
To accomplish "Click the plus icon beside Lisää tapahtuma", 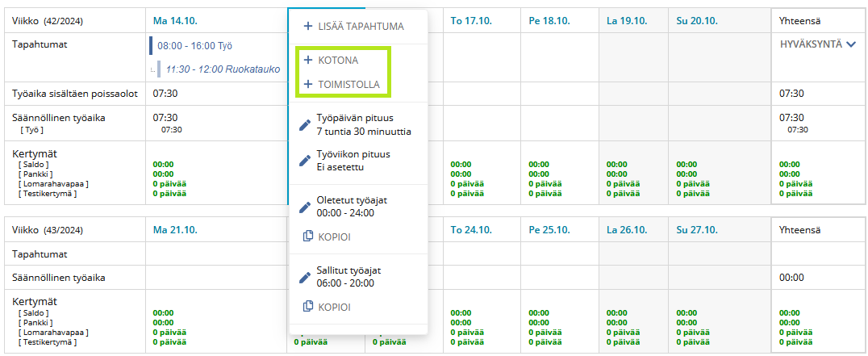I will 308,27.
